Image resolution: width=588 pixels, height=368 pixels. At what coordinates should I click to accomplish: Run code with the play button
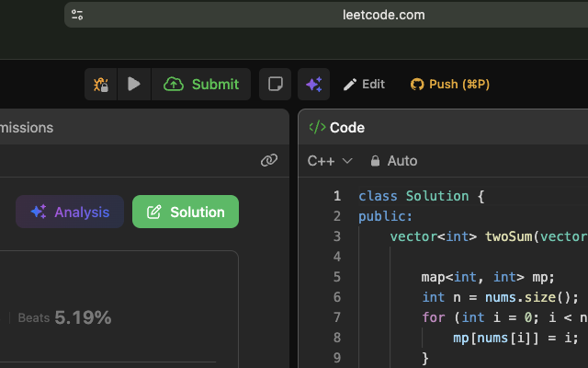[134, 84]
